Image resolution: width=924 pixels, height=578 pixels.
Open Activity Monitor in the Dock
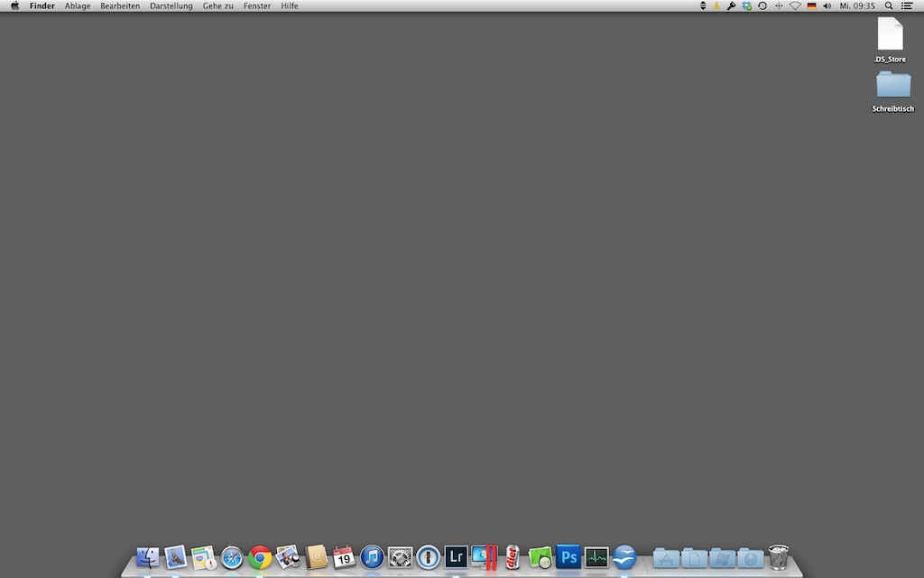(x=596, y=557)
